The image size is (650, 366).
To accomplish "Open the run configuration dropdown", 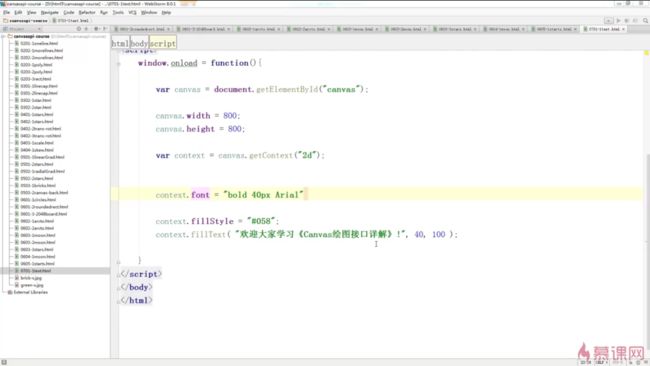I will [608, 20].
